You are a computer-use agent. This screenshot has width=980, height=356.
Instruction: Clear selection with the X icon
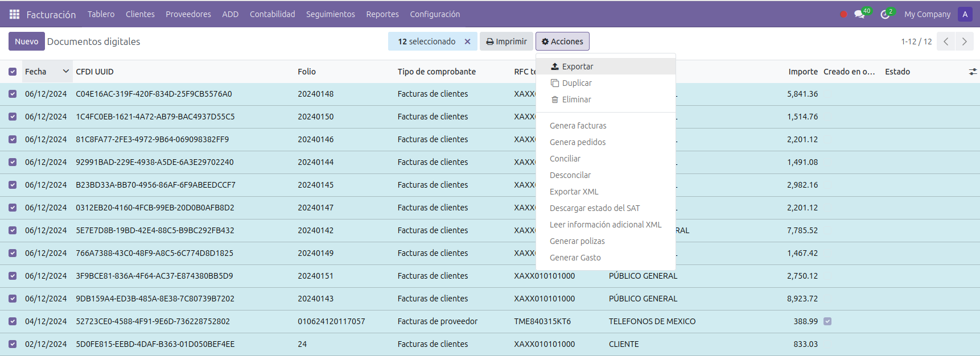[467, 42]
